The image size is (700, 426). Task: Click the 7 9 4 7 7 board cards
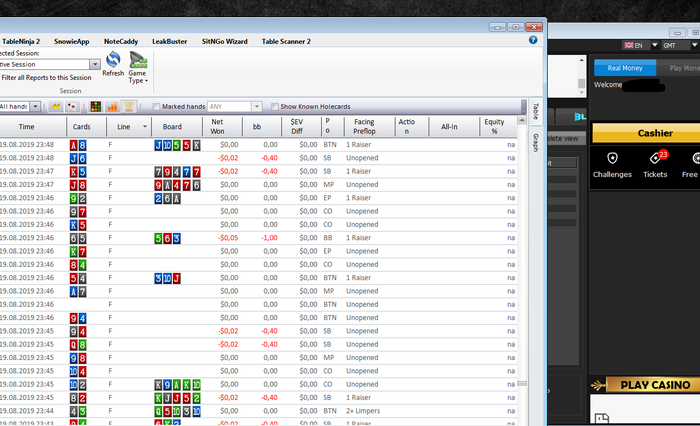tap(177, 171)
